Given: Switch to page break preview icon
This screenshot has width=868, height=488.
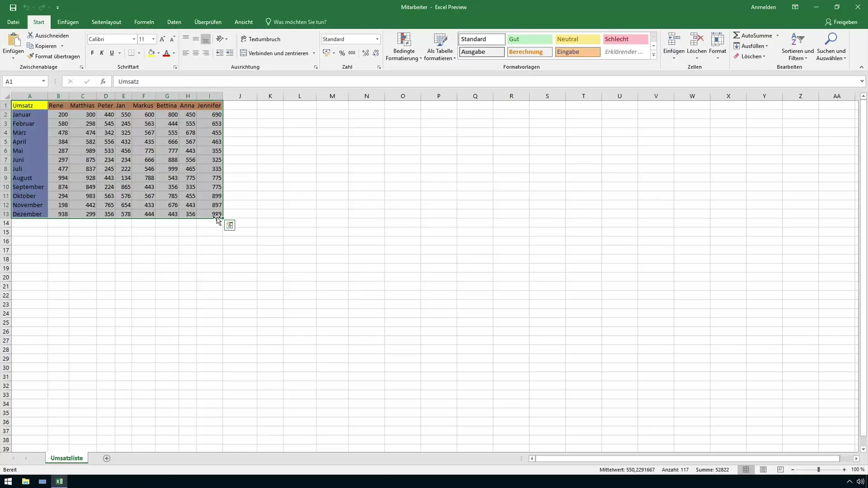Looking at the screenshot, I should click(780, 469).
